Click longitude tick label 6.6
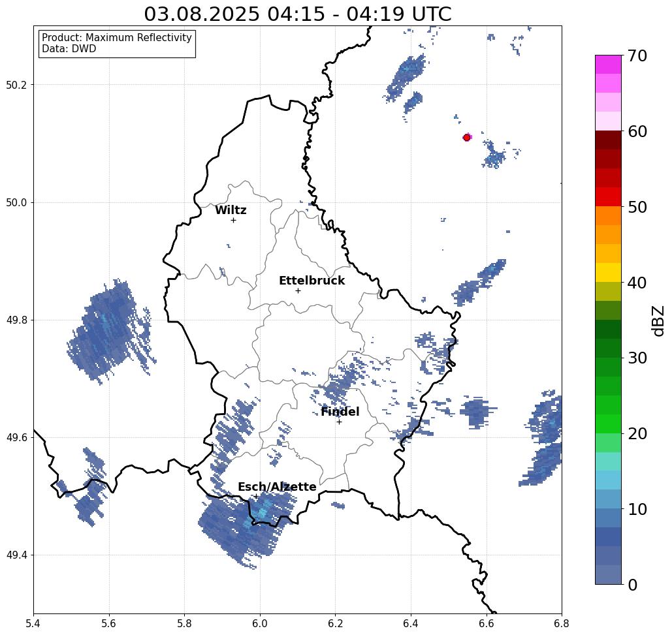Screen dimensions: 672x635 486,623
